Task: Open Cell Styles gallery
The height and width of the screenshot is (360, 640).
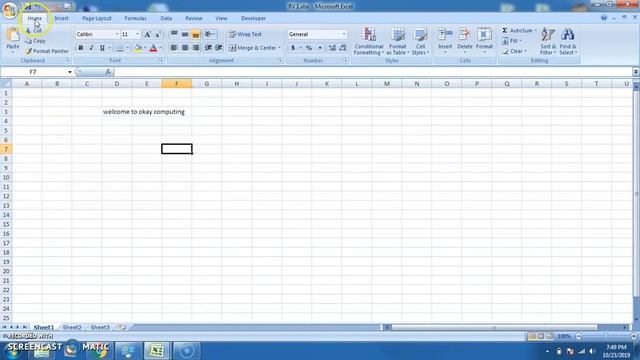Action: 420,41
